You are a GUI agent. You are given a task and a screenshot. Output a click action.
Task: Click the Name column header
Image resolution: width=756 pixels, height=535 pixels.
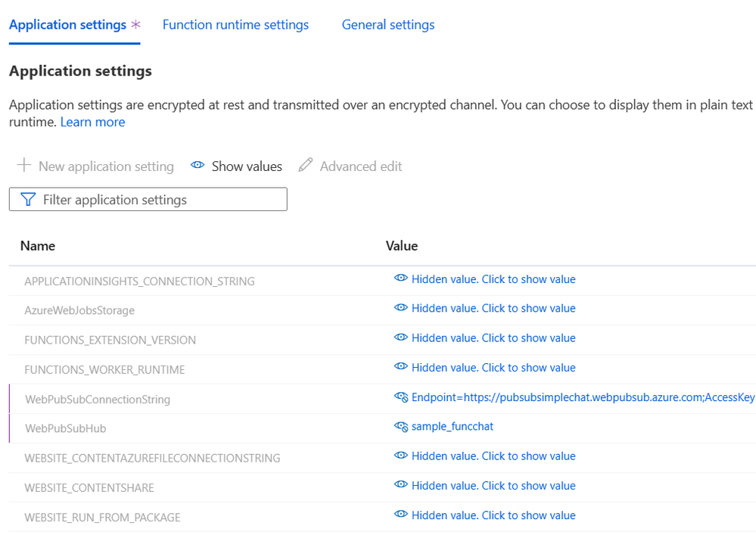pyautogui.click(x=37, y=246)
